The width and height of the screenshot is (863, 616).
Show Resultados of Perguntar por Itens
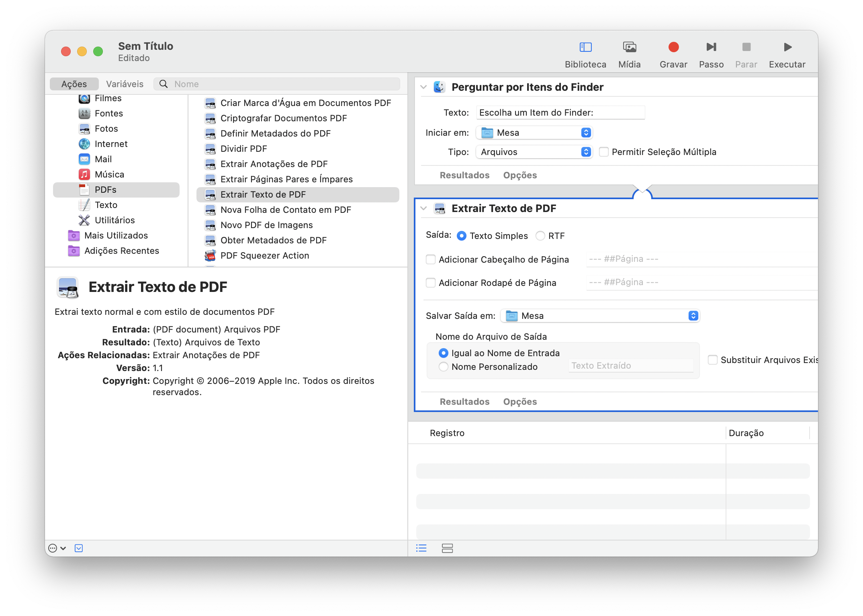[464, 175]
